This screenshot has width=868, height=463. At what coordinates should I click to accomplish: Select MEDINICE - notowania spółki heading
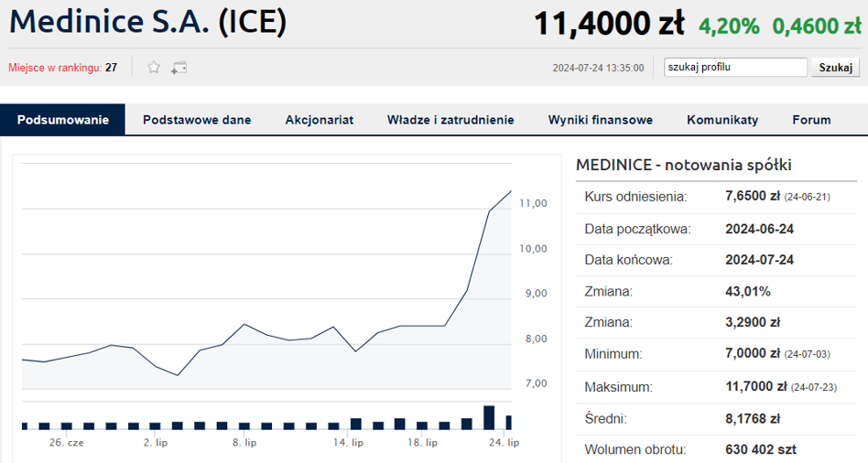(x=684, y=165)
